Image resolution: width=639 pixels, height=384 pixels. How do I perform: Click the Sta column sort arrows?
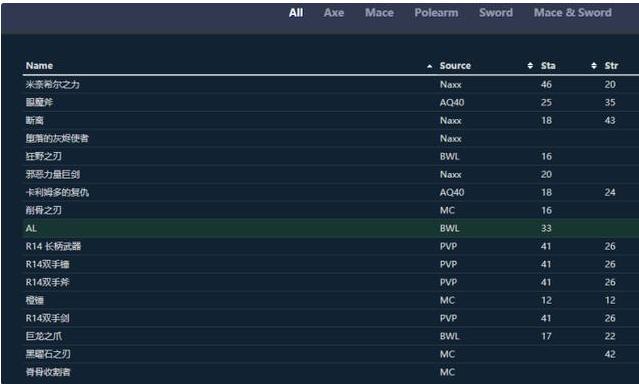click(x=594, y=66)
